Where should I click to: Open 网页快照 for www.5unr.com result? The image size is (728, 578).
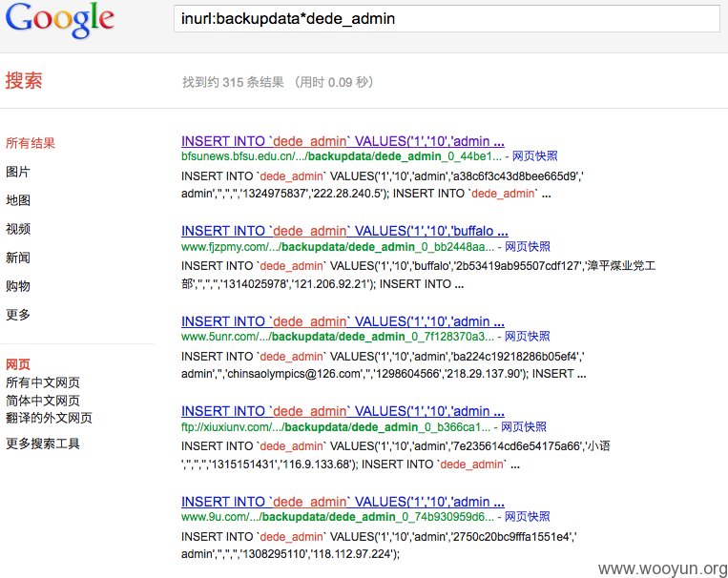(527, 337)
